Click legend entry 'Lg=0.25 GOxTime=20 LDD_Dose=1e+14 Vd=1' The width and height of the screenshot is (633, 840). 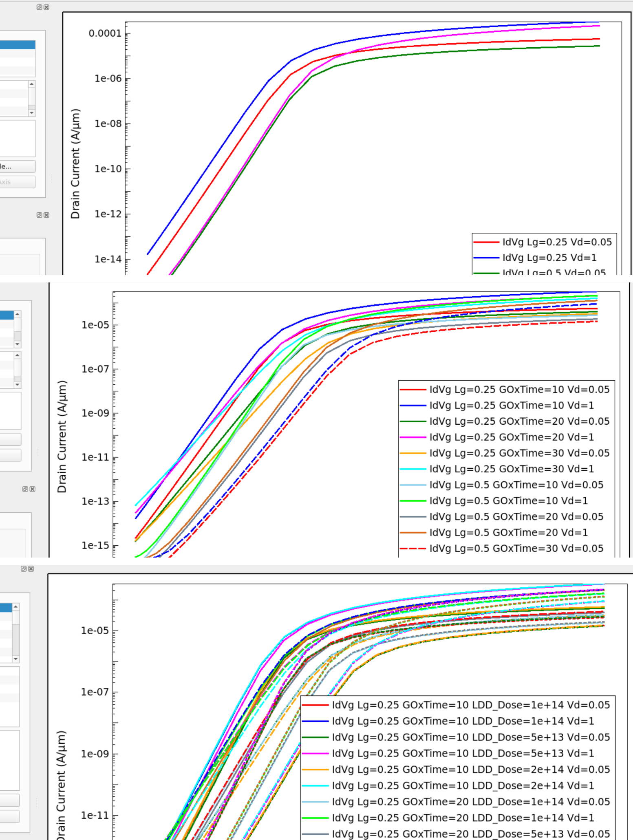click(463, 818)
